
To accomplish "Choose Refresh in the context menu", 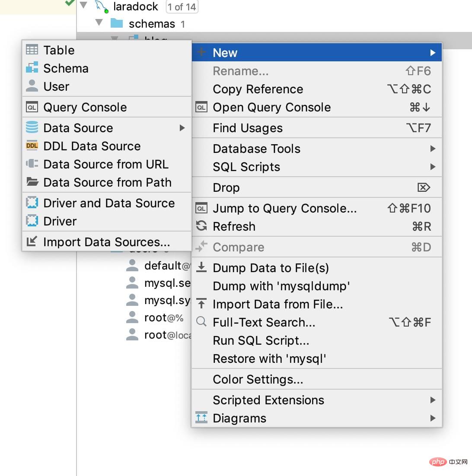I will click(317, 226).
